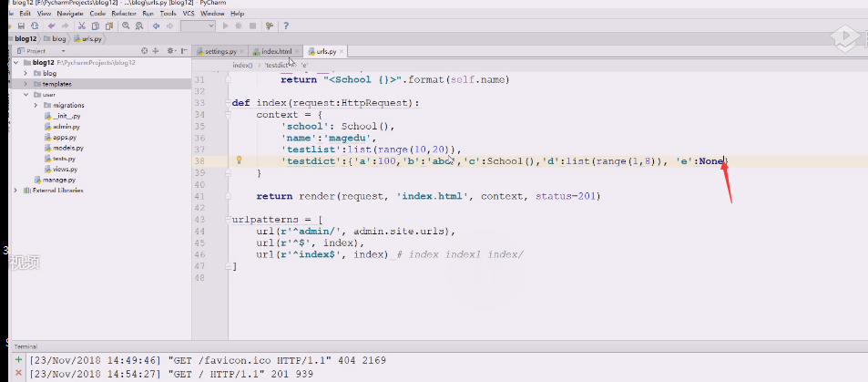The height and width of the screenshot is (382, 868).
Task: Select views.py in the project tree
Action: pyautogui.click(x=61, y=169)
